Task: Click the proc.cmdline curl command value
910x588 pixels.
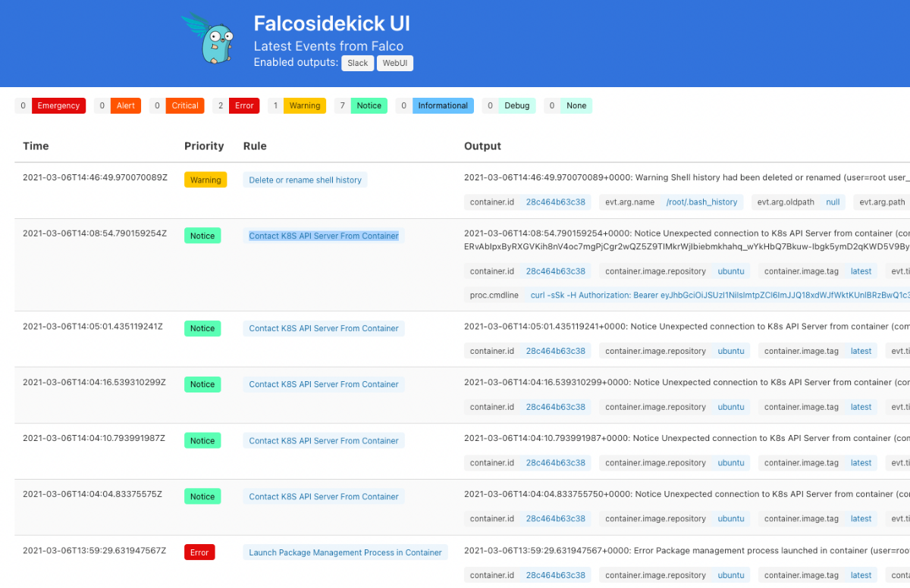Action: click(717, 296)
